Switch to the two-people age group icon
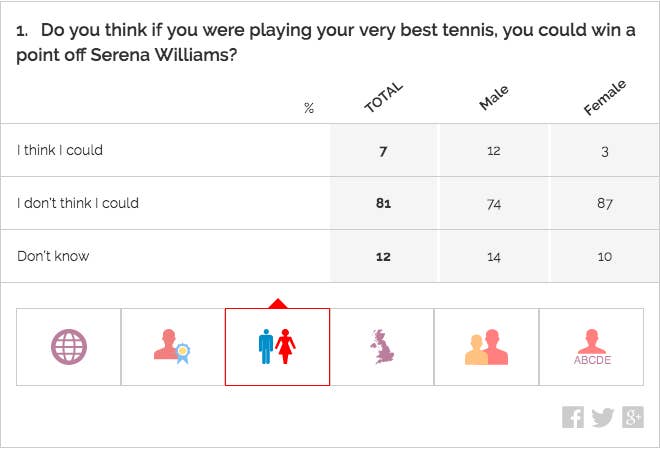This screenshot has width=660, height=449. pyautogui.click(x=486, y=347)
